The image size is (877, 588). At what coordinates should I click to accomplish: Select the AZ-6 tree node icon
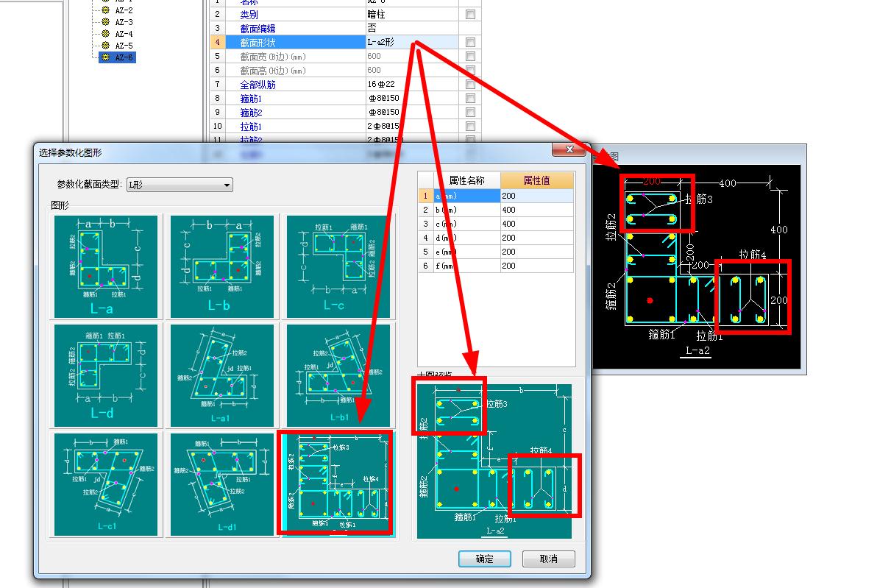(105, 57)
